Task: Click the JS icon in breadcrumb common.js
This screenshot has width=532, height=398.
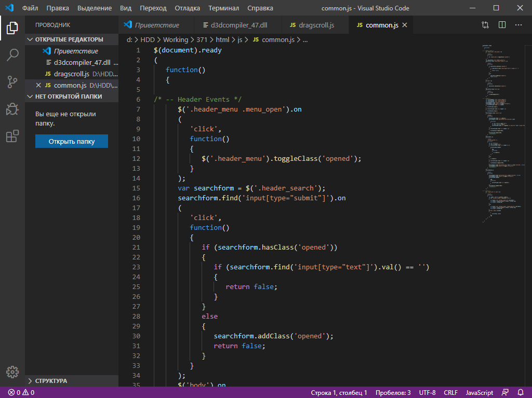Action: [256, 39]
